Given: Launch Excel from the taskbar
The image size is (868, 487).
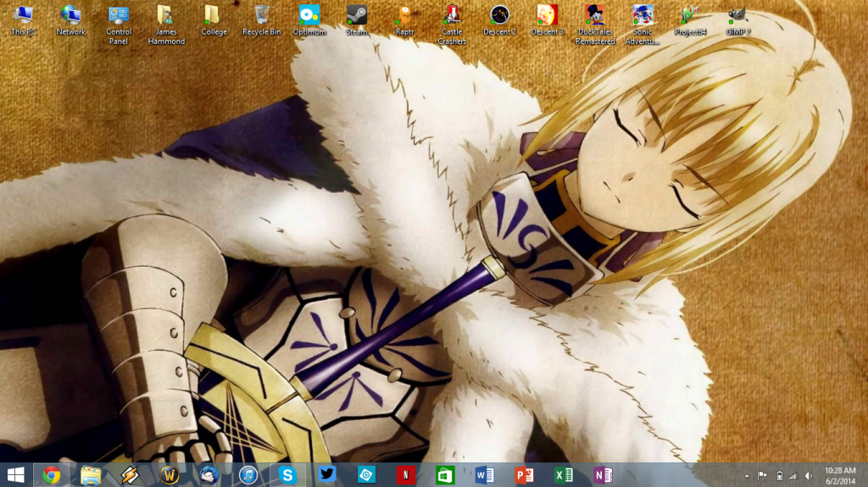Looking at the screenshot, I should (x=563, y=475).
